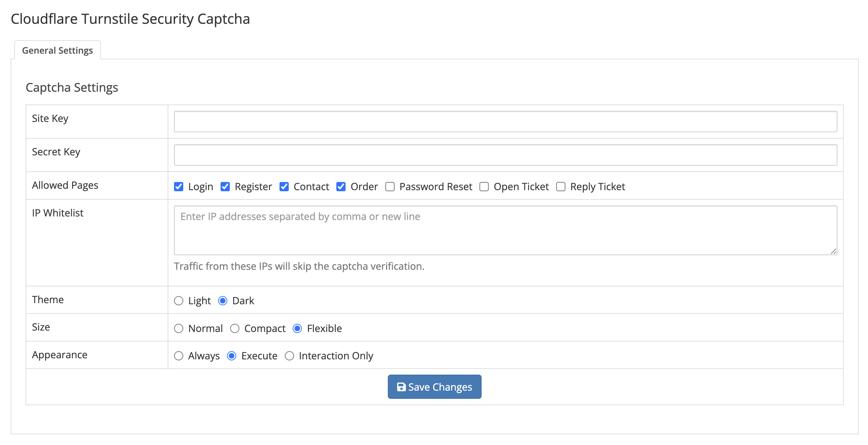Disable captcha on Contact page
Image resolution: width=868 pixels, height=445 pixels.
click(x=284, y=187)
